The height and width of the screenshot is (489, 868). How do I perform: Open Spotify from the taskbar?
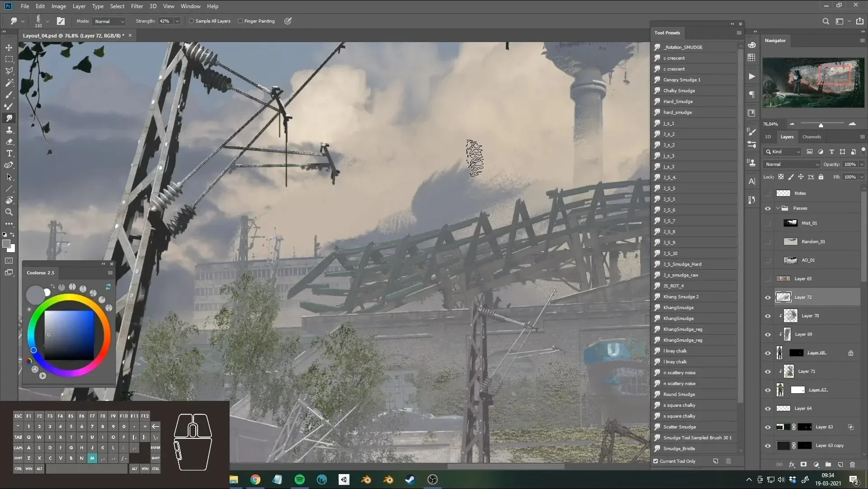tap(299, 480)
